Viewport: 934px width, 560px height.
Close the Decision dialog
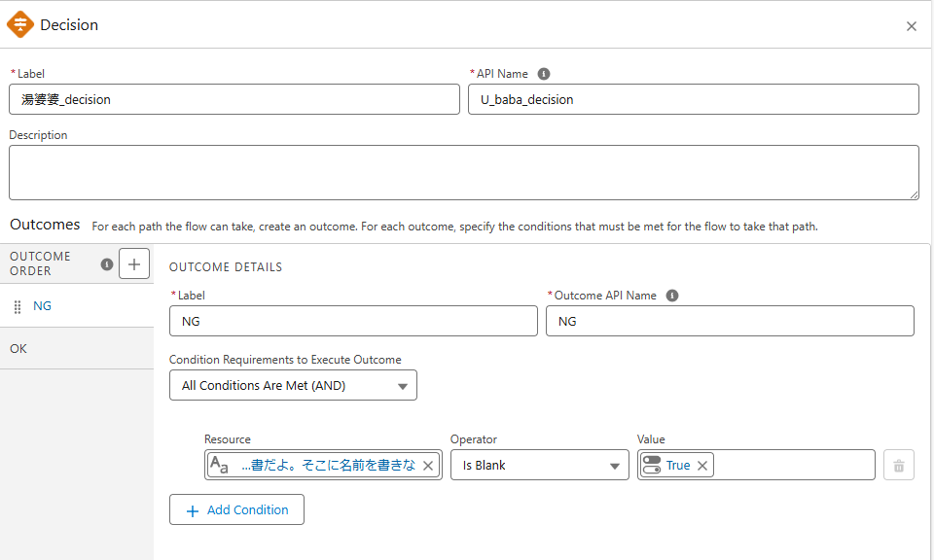point(912,26)
